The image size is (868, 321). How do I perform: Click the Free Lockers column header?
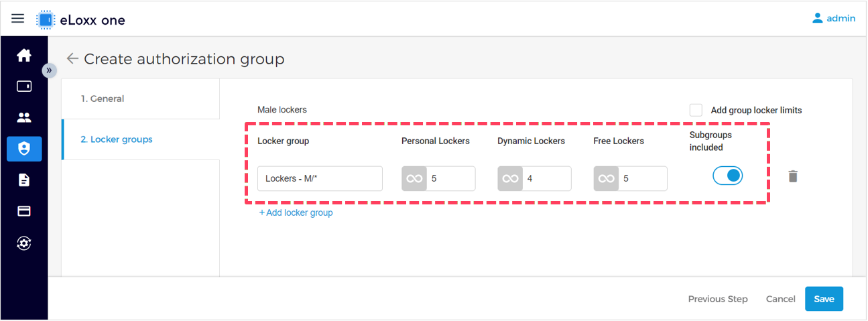[619, 141]
